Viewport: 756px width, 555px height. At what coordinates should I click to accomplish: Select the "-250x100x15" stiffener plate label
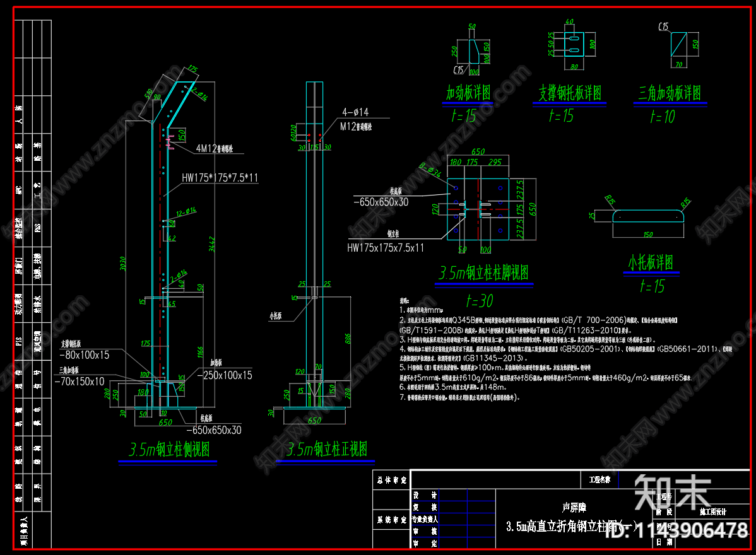pyautogui.click(x=225, y=375)
